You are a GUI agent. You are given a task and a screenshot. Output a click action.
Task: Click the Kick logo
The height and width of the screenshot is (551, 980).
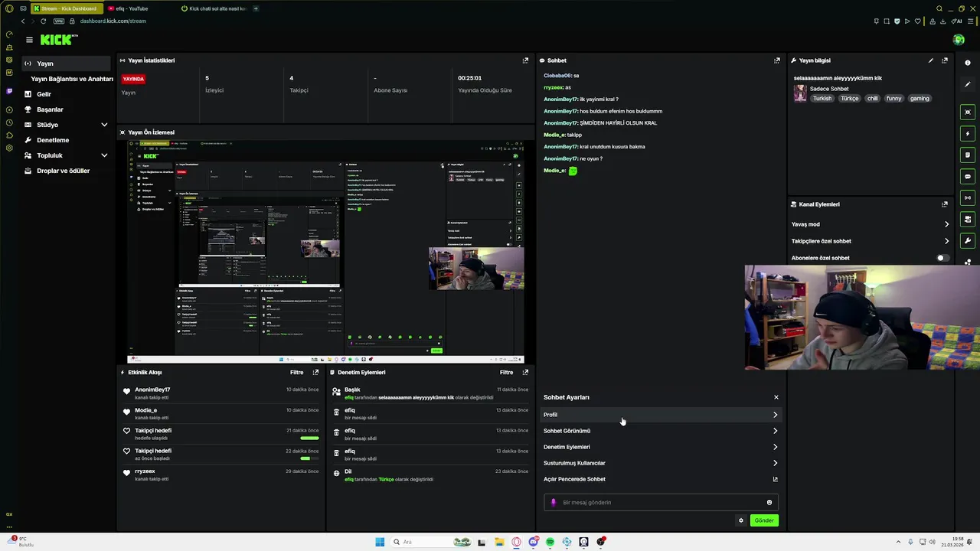pyautogui.click(x=58, y=40)
